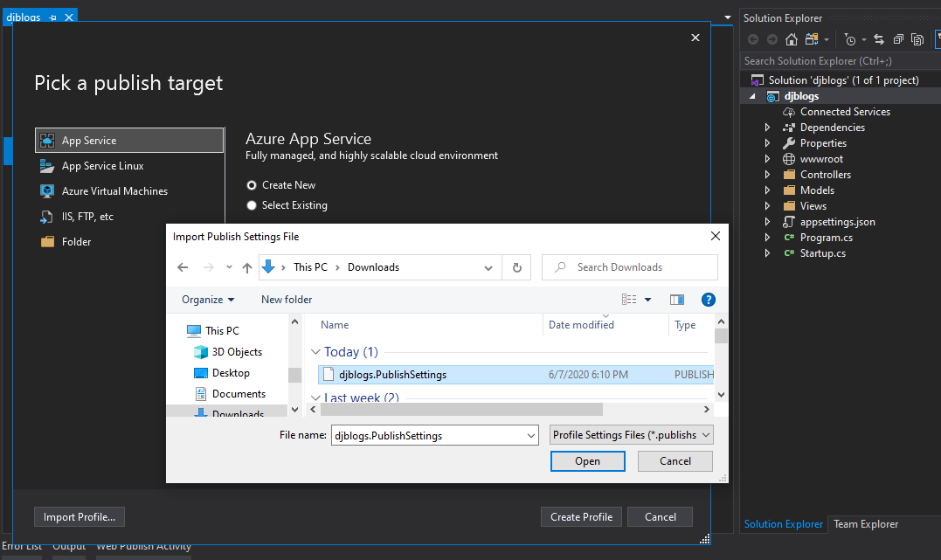The height and width of the screenshot is (560, 941).
Task: Click the File name text field
Action: point(429,436)
